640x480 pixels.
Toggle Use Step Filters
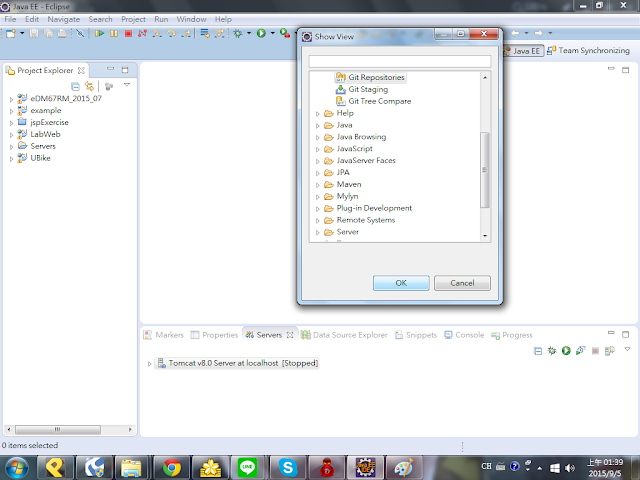(220, 33)
